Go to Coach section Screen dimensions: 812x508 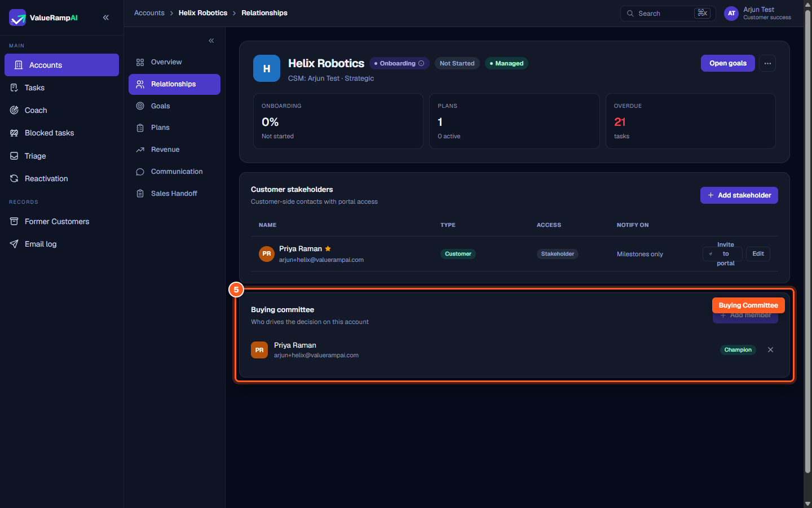click(61, 110)
